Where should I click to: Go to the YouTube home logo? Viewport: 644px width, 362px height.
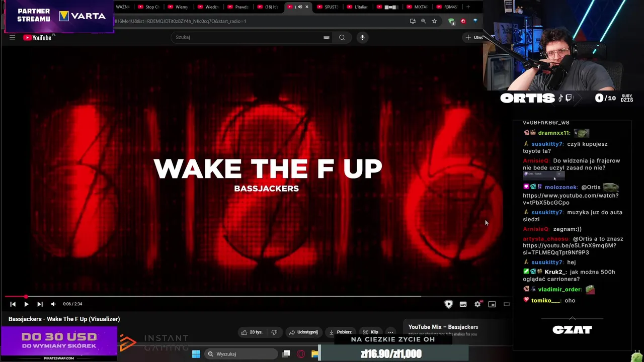click(38, 37)
